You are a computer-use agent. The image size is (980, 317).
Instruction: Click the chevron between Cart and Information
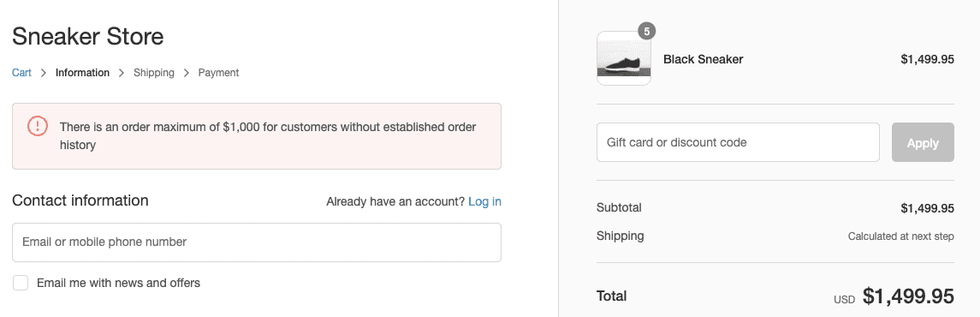(x=43, y=73)
